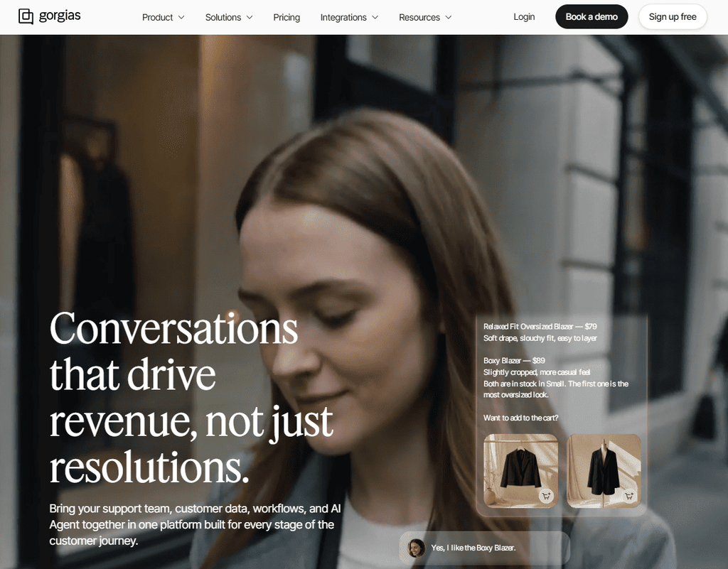The image size is (728, 569).
Task: Open the Resources dropdown
Action: tap(425, 17)
